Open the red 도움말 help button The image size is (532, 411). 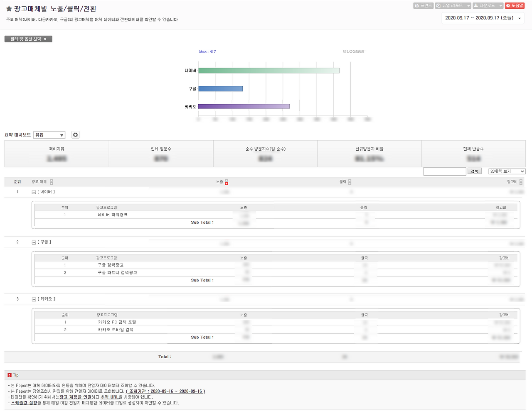(x=515, y=5)
